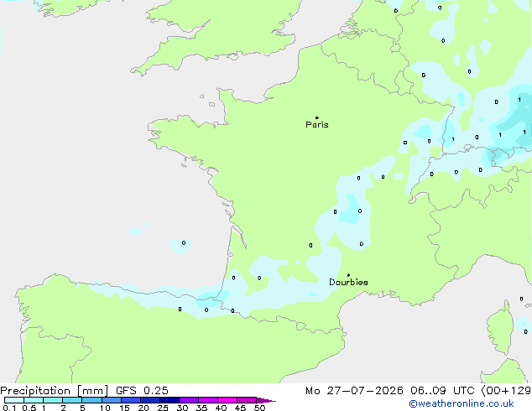
Task: Select the 30 mm purple legend swatch
Action: 189,400
